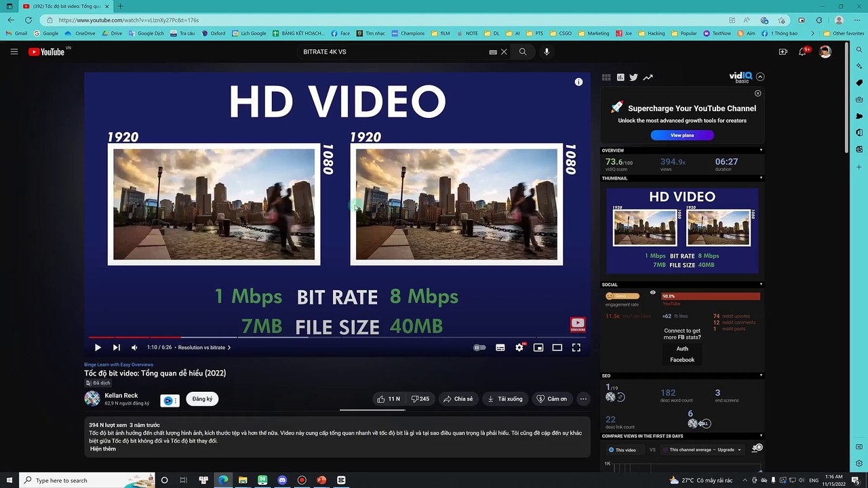Viewport: 868px width, 488px height.
Task: Click Auth Facebook connect button
Action: (682, 354)
